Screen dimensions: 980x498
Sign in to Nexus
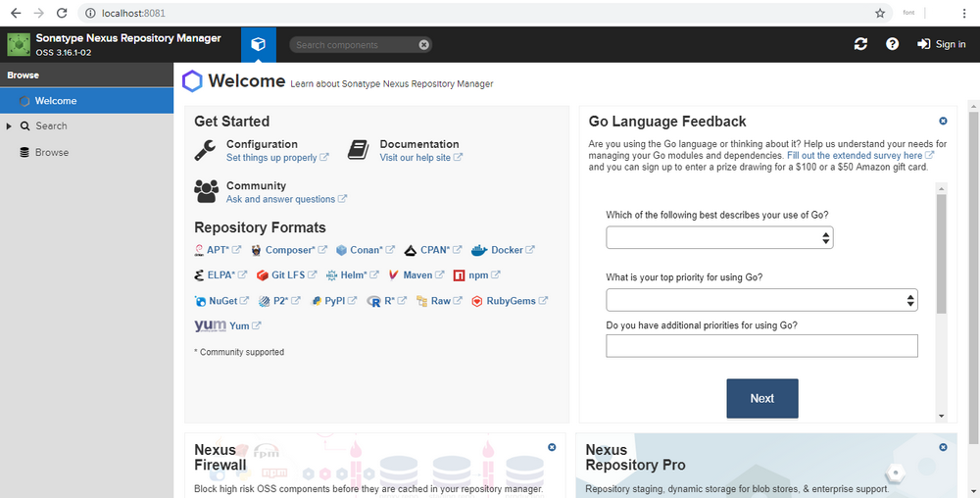(941, 44)
